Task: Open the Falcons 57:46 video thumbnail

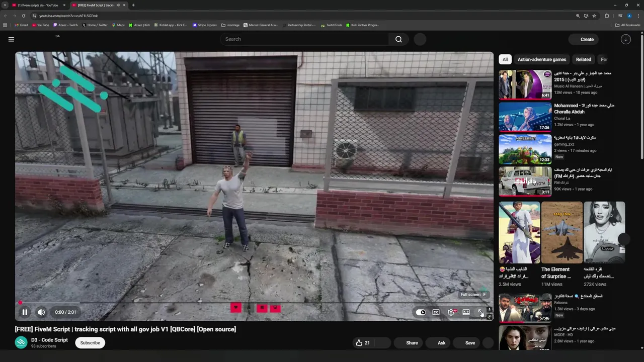Action: tap(525, 307)
